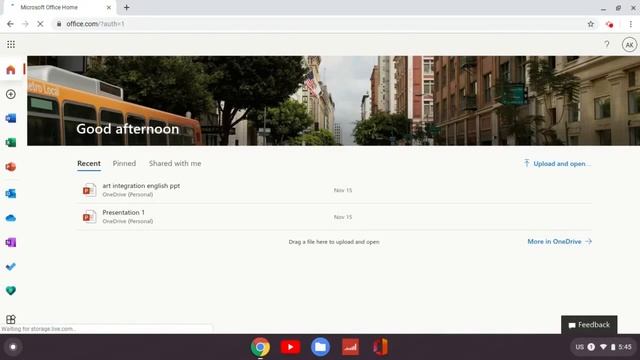Click the red browser extension icon
Screen dimensions: 640x360
point(610,24)
